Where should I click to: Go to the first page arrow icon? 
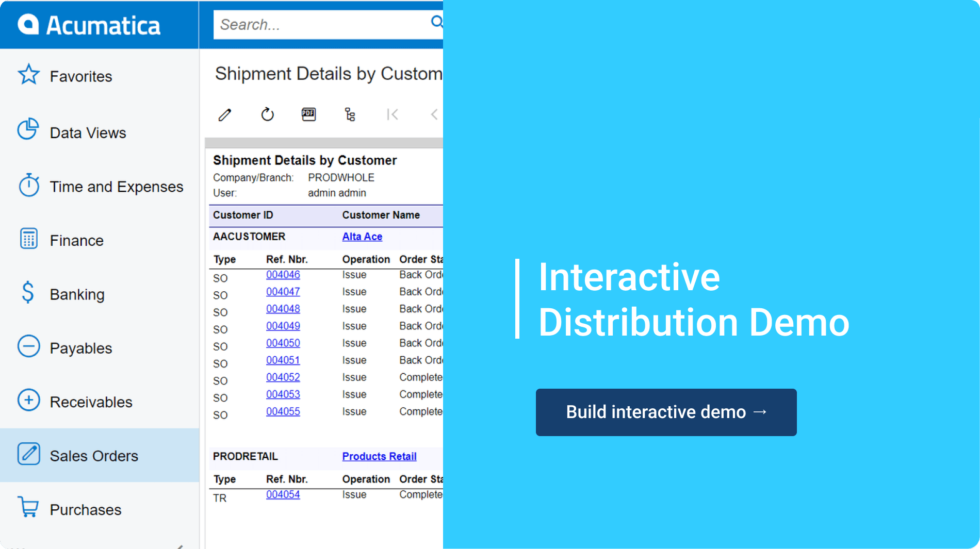click(393, 114)
